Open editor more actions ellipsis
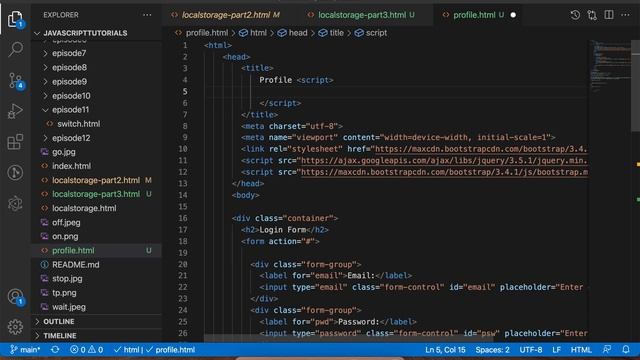Screen dimensions: 640x360 625,15
